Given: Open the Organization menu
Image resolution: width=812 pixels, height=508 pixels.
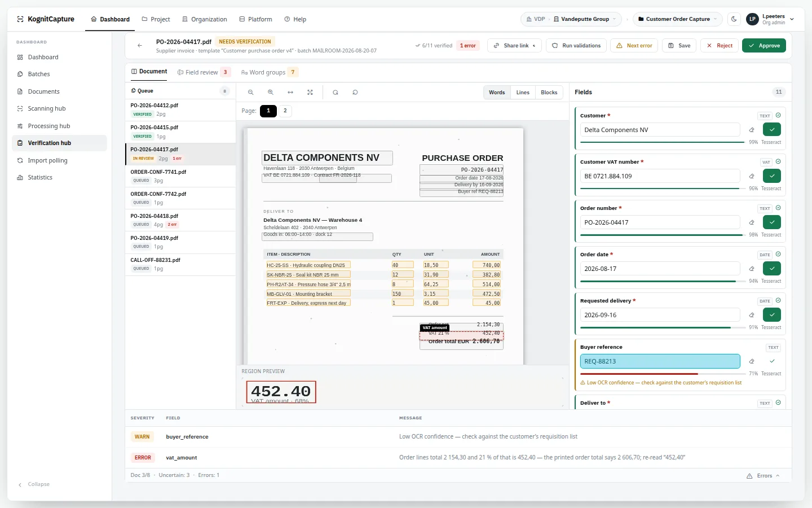Looking at the screenshot, I should [x=205, y=19].
